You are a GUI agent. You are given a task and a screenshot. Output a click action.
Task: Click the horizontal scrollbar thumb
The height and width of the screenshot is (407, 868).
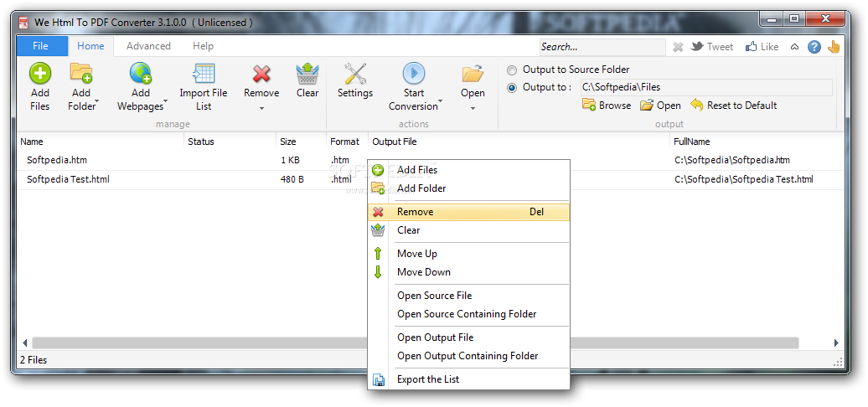(x=416, y=343)
